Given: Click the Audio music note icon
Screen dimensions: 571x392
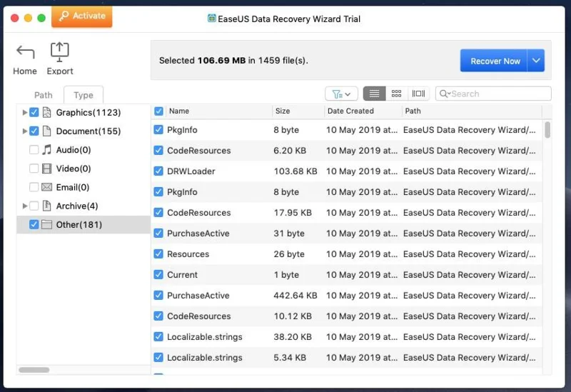Looking at the screenshot, I should [x=47, y=150].
